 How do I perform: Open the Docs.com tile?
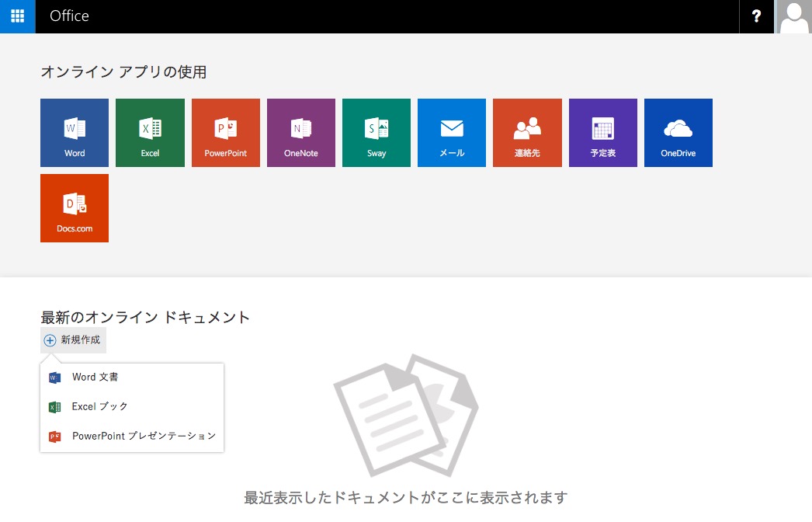[75, 208]
